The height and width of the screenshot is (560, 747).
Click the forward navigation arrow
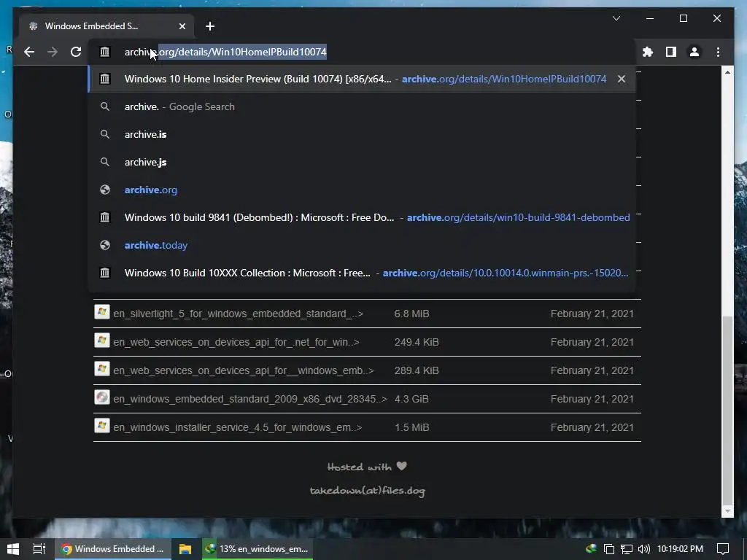(53, 52)
